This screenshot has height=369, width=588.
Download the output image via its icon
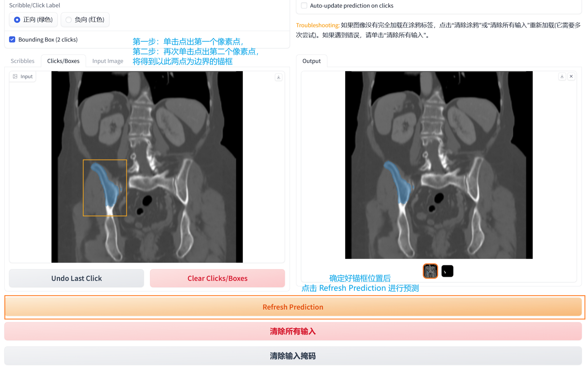tap(562, 76)
